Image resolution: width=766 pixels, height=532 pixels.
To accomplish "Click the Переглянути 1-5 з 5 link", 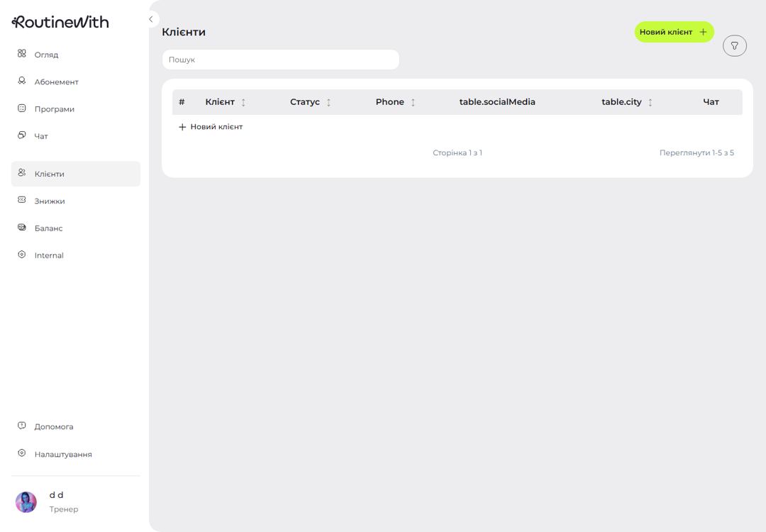I will tap(696, 152).
